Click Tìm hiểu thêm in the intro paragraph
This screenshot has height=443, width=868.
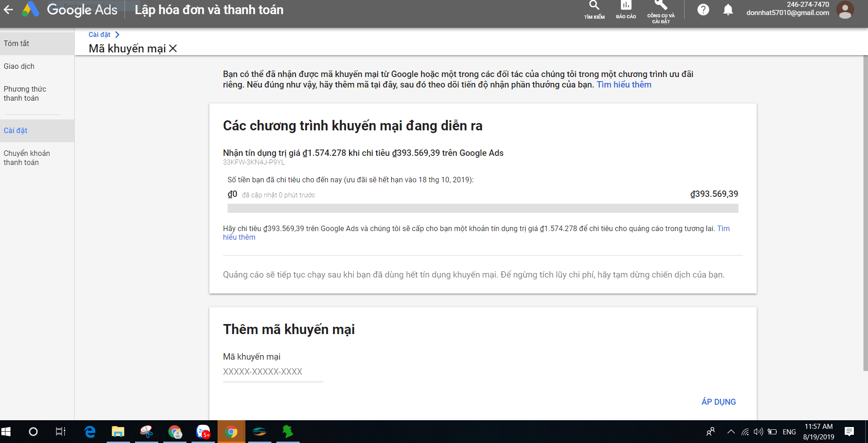tap(624, 85)
